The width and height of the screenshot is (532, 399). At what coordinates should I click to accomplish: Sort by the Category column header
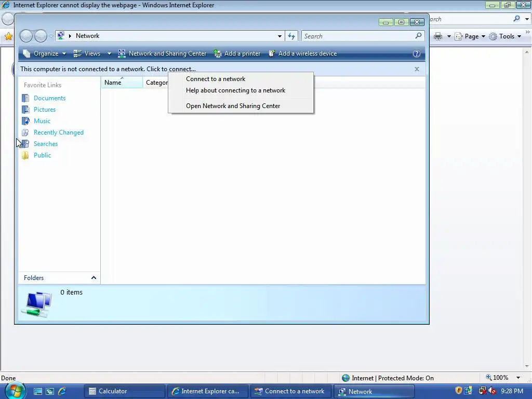156,83
